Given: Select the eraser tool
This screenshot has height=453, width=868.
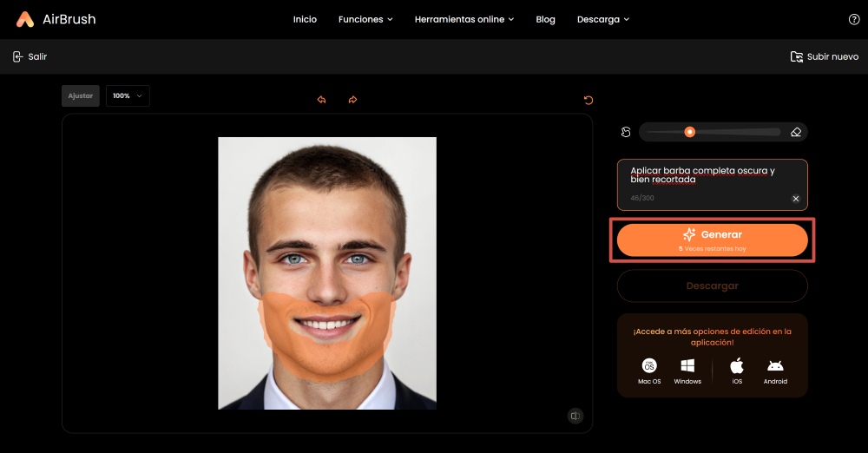Looking at the screenshot, I should click(796, 132).
